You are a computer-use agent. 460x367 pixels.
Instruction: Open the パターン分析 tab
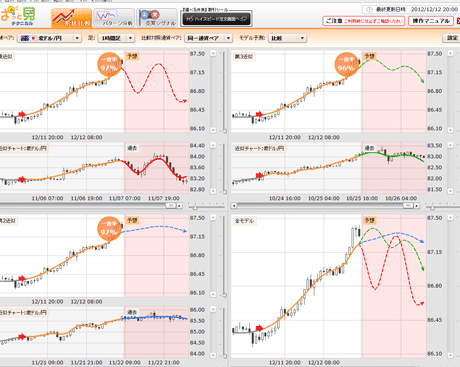pos(114,18)
